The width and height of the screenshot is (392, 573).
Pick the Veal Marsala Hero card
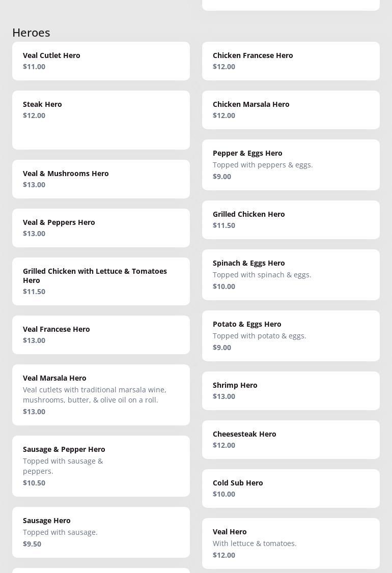tap(101, 395)
